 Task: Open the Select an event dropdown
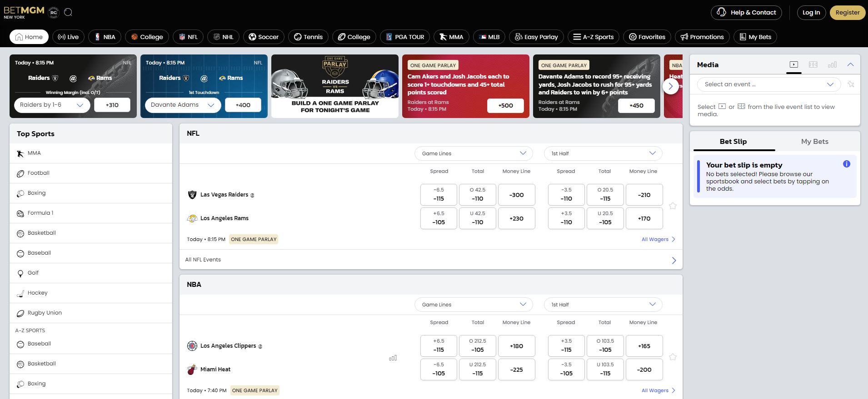pyautogui.click(x=769, y=84)
